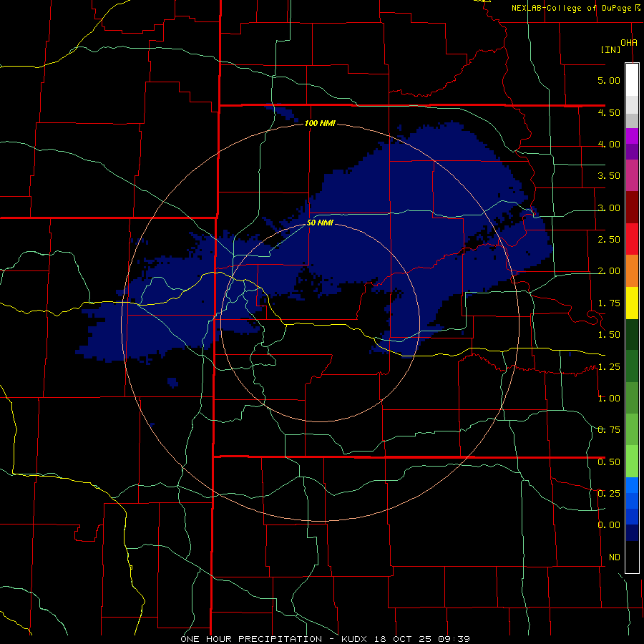Click the 4.50 legend value
The image size is (644, 644).
pyautogui.click(x=609, y=112)
